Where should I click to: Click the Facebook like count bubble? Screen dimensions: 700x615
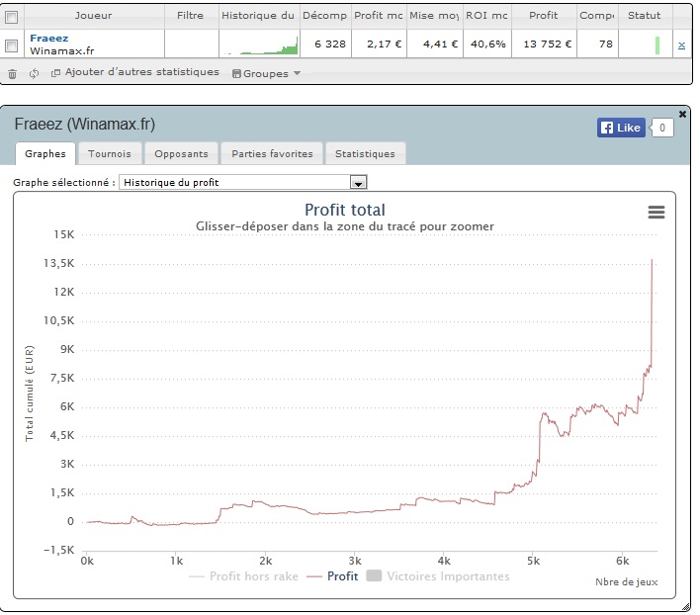tap(662, 128)
